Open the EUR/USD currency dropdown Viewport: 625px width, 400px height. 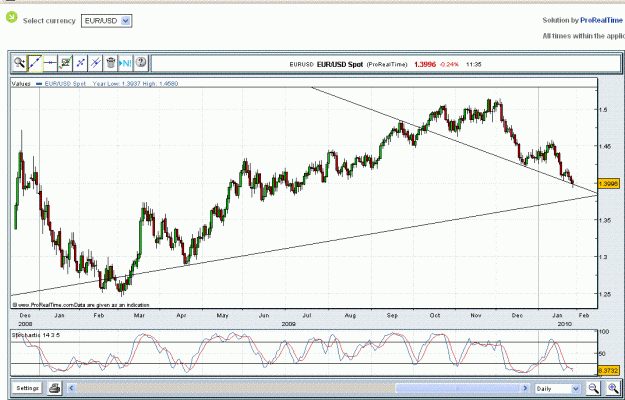tap(106, 21)
